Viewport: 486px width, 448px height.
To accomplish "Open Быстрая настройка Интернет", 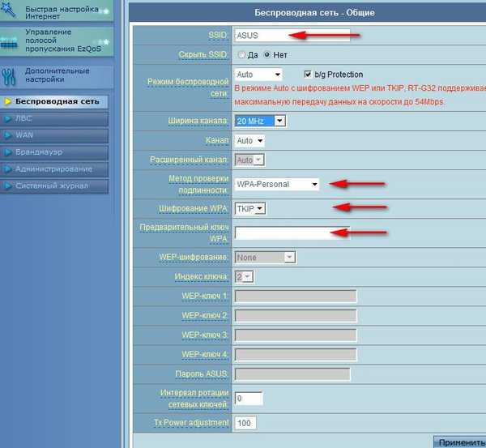I will [57, 11].
